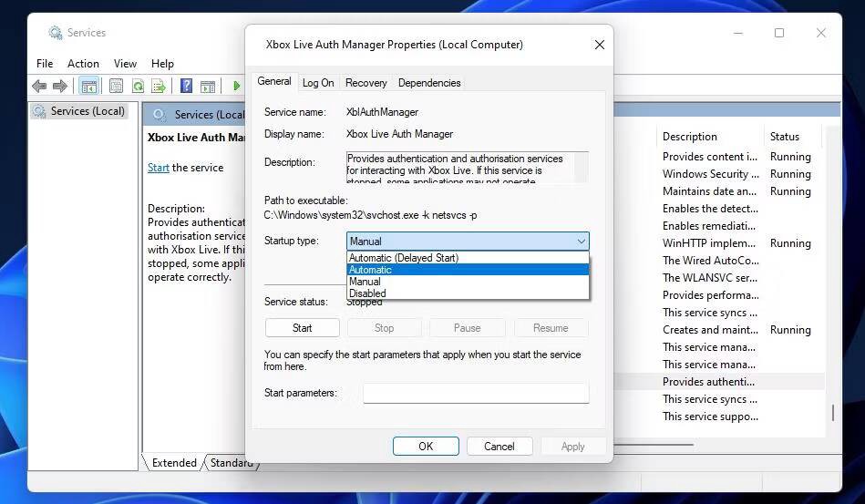Click the Start the service link

tap(158, 168)
